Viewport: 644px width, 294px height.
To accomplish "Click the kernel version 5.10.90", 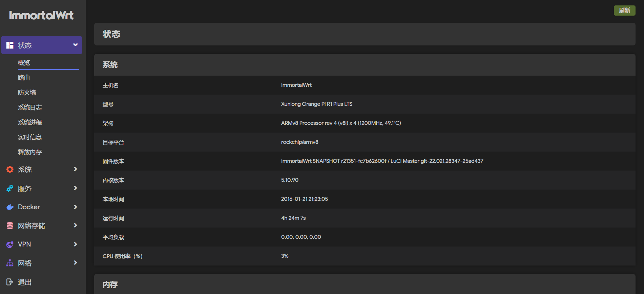I will pos(290,180).
